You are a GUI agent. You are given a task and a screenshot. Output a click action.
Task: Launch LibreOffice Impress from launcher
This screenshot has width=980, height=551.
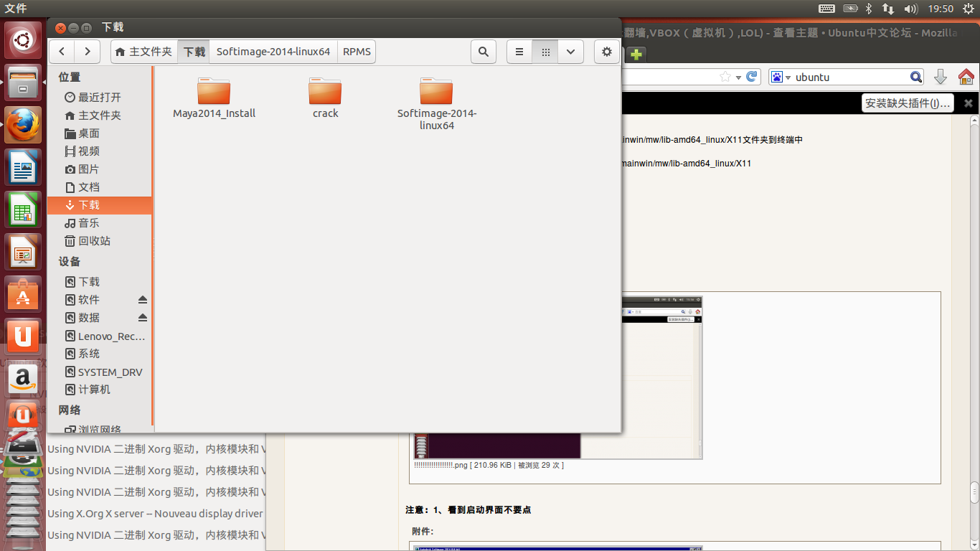pyautogui.click(x=23, y=252)
